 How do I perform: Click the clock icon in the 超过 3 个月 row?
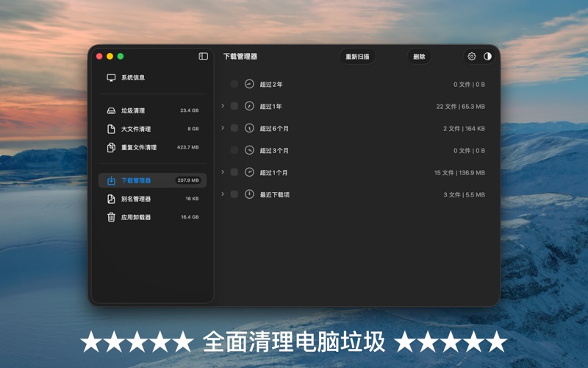coord(249,150)
